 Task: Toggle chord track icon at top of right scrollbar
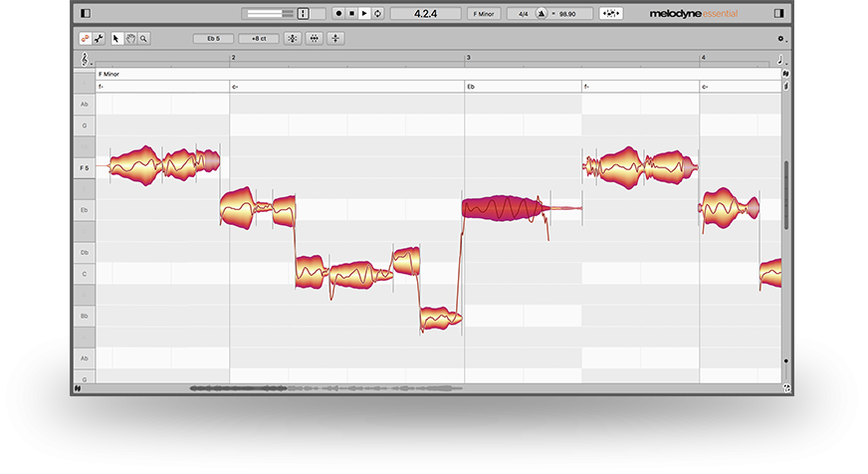coord(785,74)
